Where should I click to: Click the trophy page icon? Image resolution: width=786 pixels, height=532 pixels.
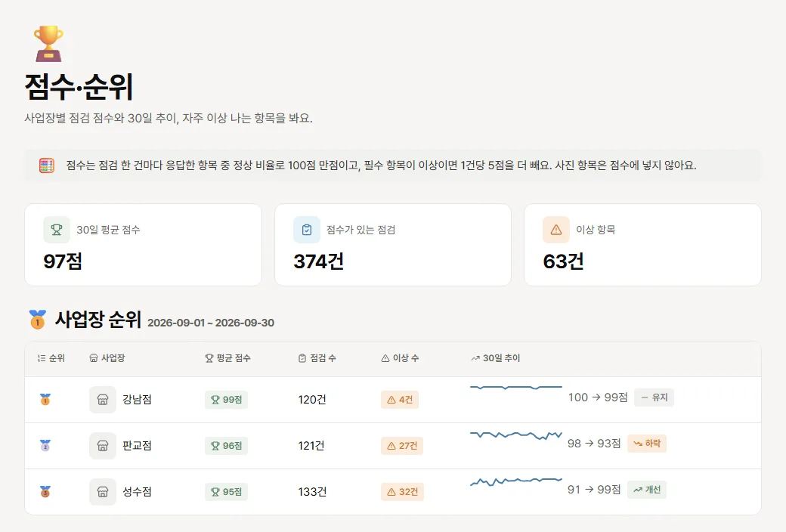coord(48,44)
